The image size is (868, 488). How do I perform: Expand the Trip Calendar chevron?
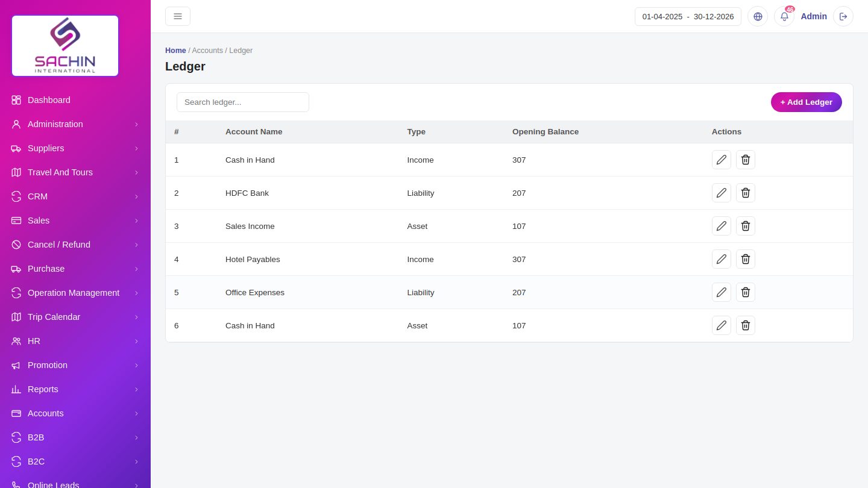tap(136, 317)
